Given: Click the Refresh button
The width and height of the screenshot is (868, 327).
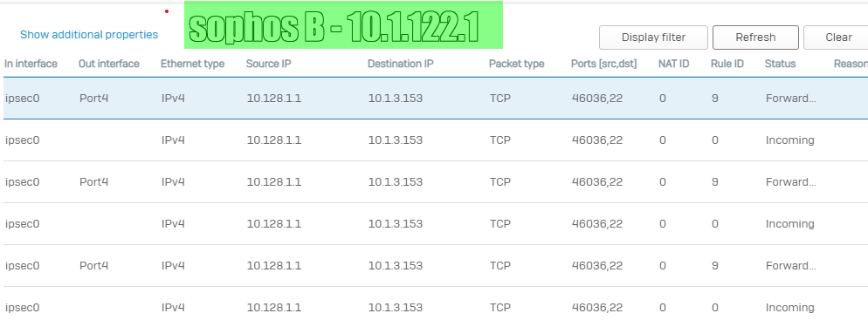Looking at the screenshot, I should pos(755,37).
